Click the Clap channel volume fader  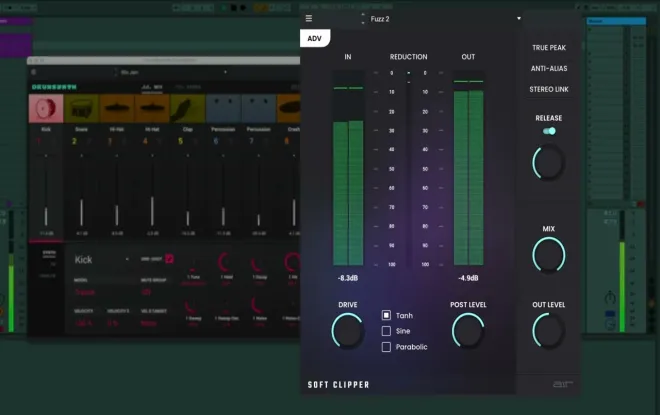pyautogui.click(x=188, y=191)
